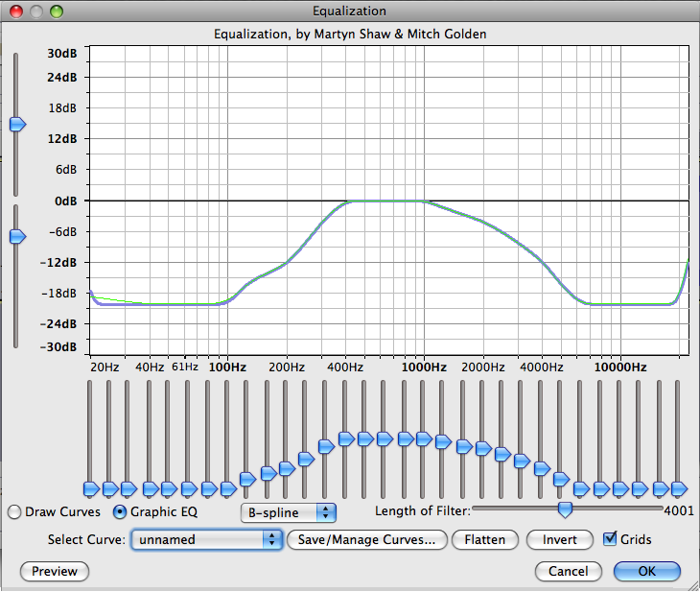The height and width of the screenshot is (592, 700).
Task: Click the upper vertical dB range slider handle
Action: click(x=16, y=124)
